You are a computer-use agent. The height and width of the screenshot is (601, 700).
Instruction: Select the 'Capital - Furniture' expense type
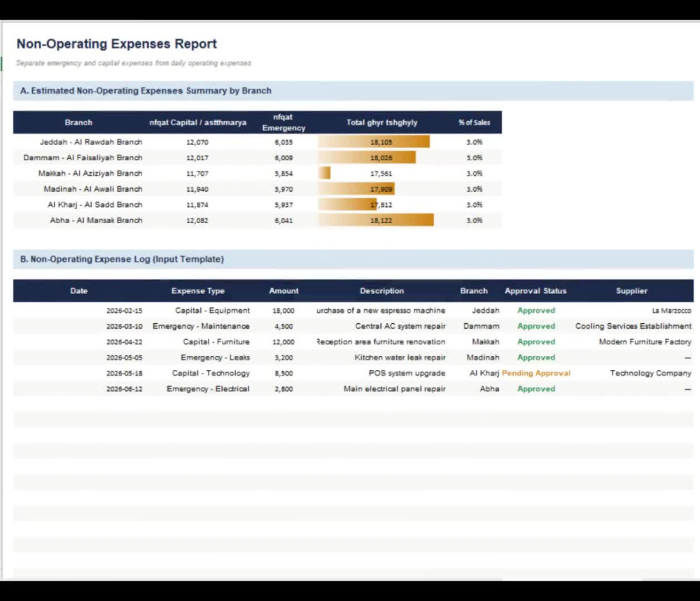(216, 341)
